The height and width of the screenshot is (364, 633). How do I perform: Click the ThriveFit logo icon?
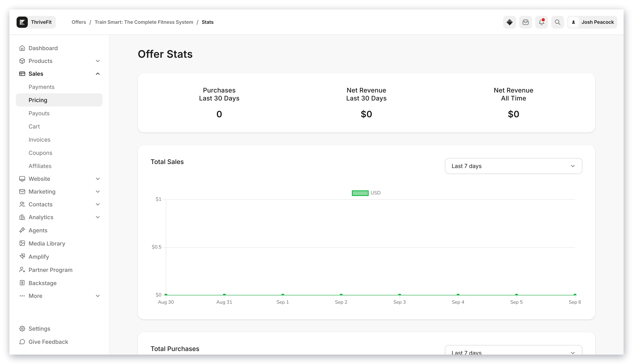(x=22, y=22)
